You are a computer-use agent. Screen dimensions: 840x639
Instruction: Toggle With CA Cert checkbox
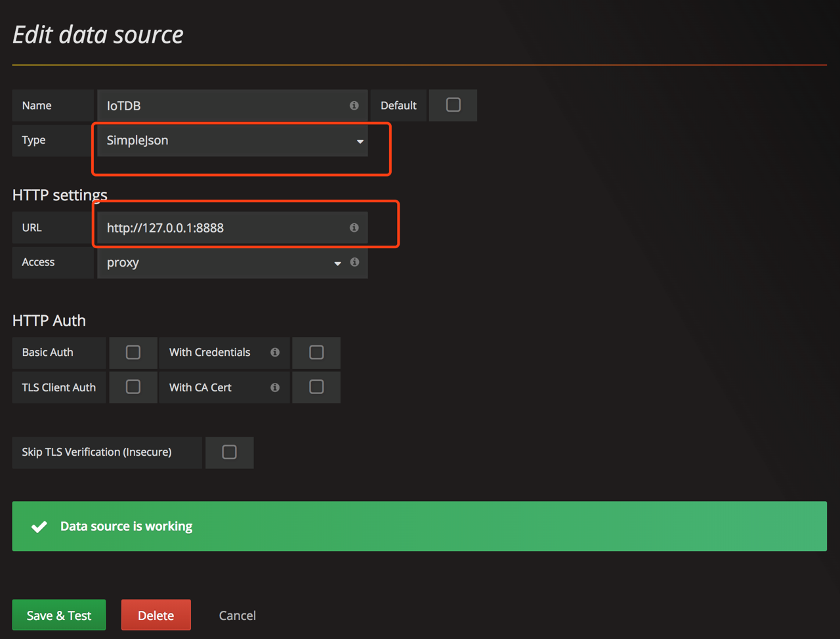click(316, 387)
